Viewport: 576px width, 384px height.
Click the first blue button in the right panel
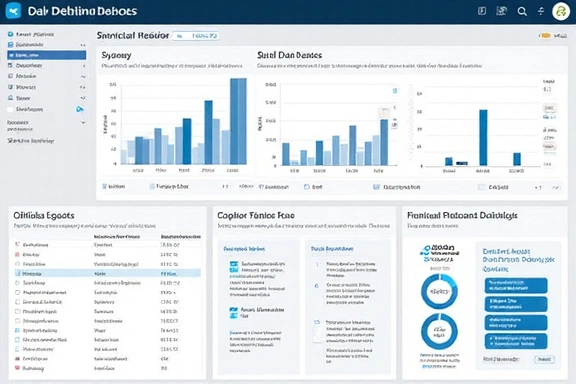pos(516,286)
